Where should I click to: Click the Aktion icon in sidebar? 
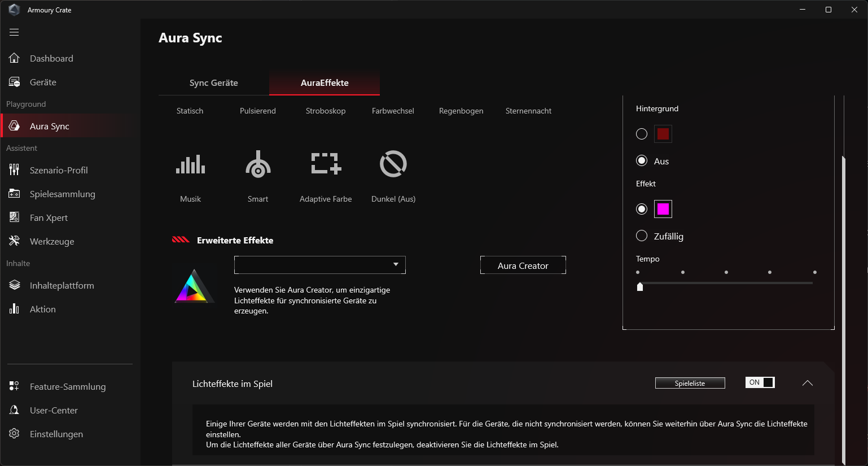point(14,309)
